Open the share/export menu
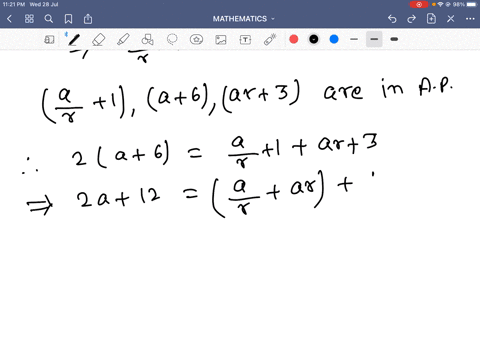The height and width of the screenshot is (360, 480). [88, 19]
